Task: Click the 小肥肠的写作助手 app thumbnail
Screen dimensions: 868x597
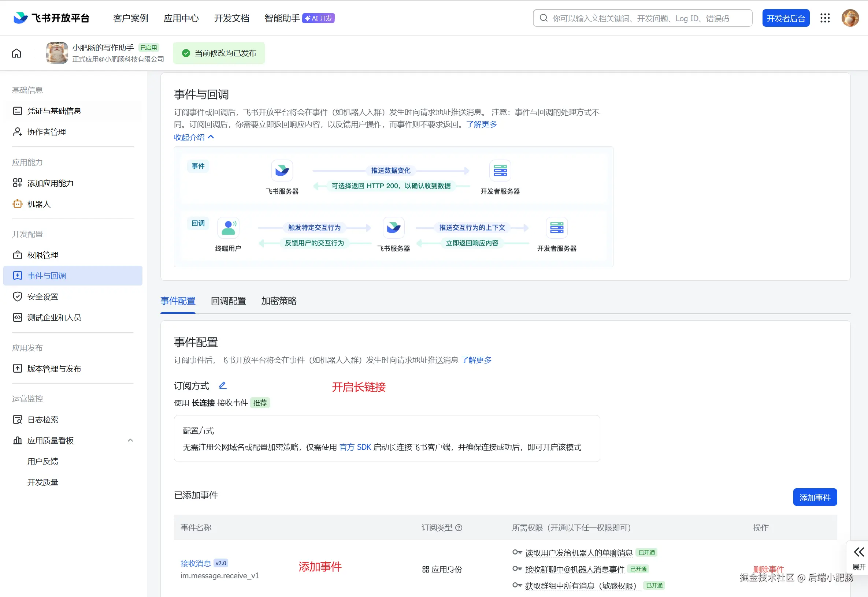Action: click(57, 53)
